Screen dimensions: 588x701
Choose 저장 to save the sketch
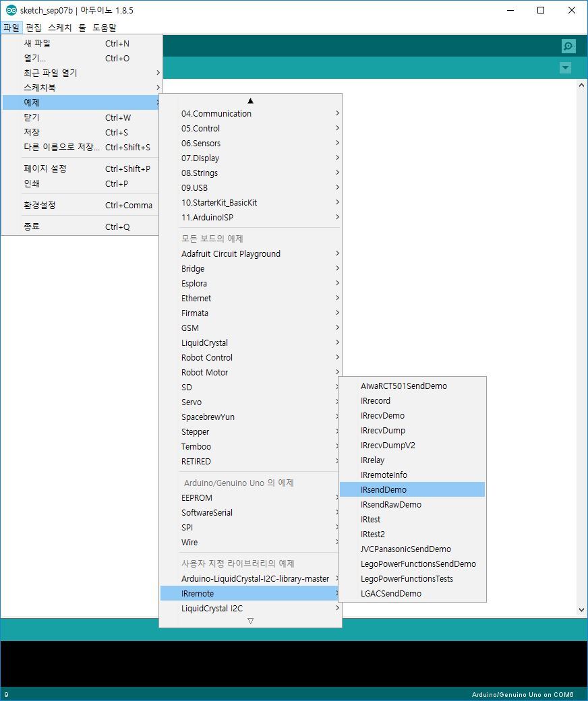click(x=82, y=132)
